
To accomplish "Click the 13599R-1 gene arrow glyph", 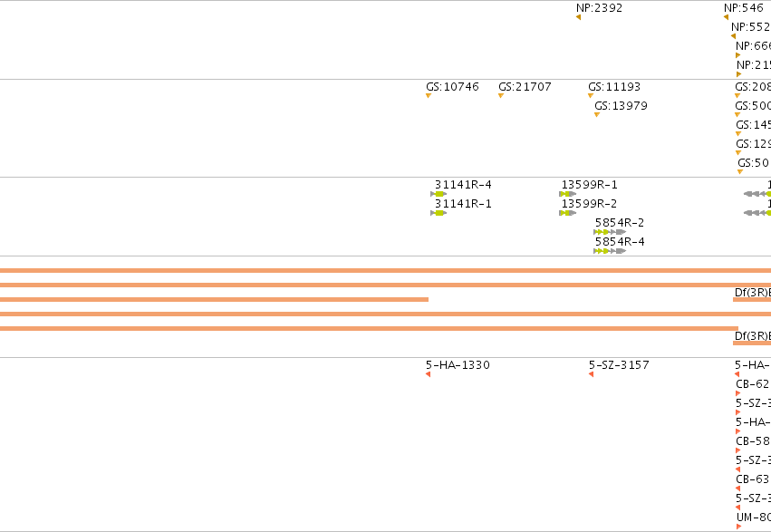I will click(x=567, y=194).
